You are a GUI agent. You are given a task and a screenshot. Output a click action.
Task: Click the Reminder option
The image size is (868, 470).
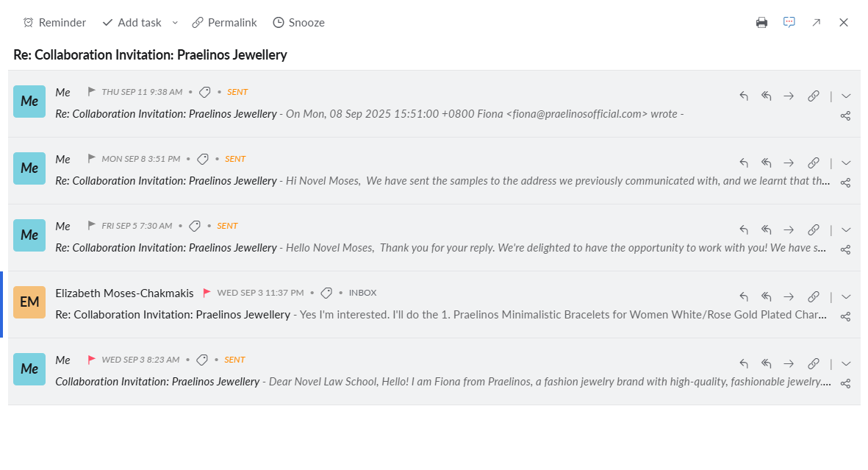click(54, 23)
